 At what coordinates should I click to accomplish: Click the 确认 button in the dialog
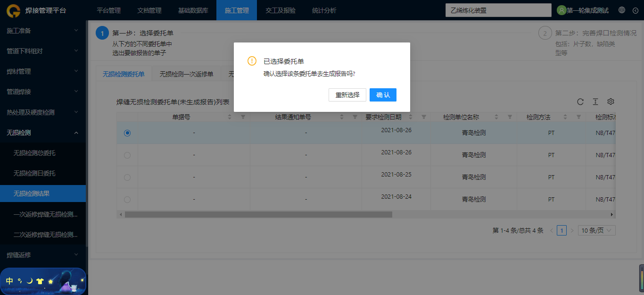coord(383,95)
